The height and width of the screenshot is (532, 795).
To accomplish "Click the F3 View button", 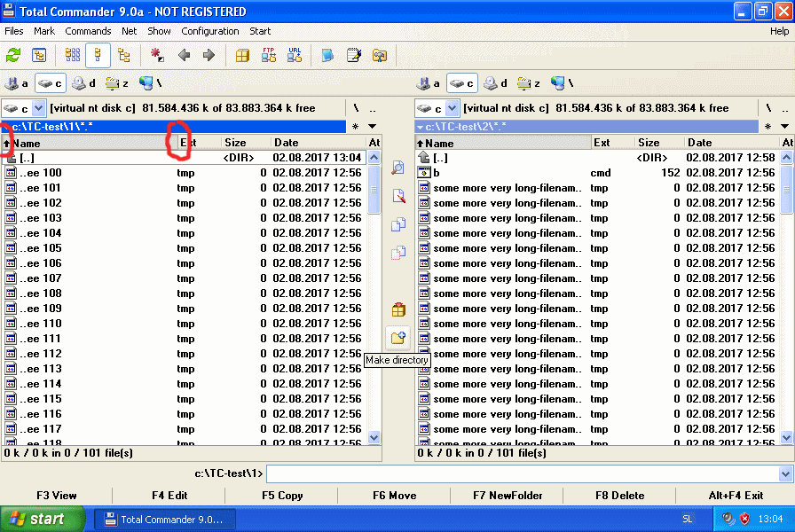I will tap(56, 496).
